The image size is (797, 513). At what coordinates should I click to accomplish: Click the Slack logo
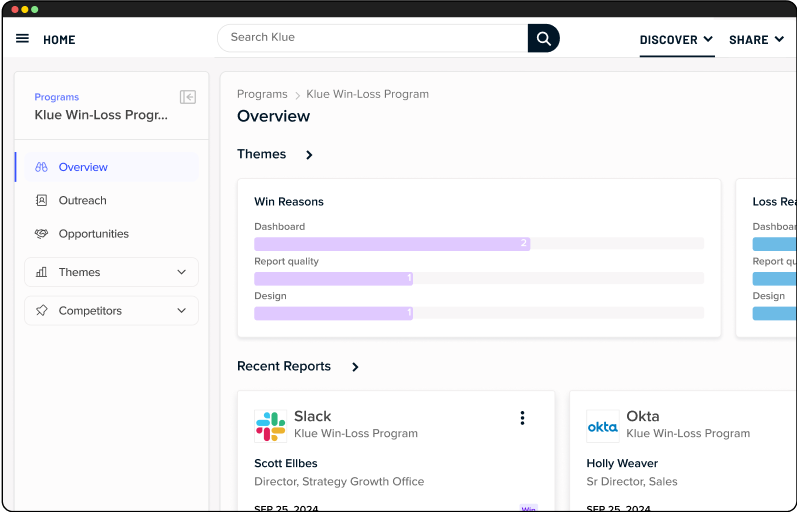(x=270, y=426)
